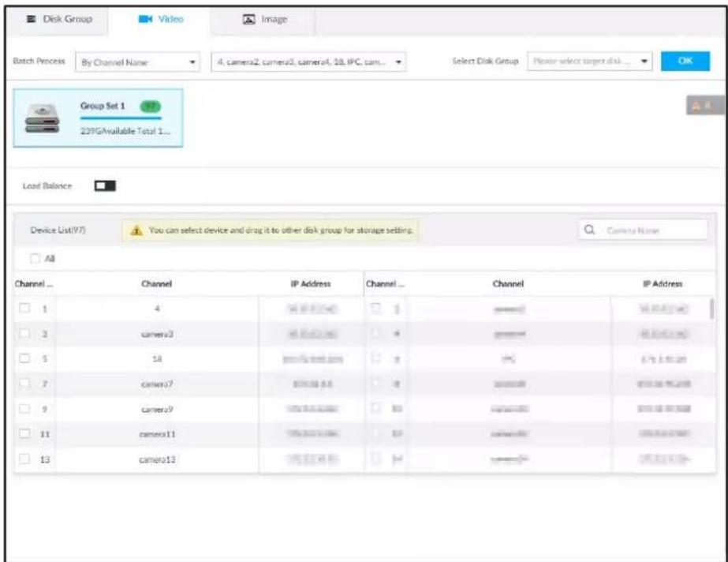Image resolution: width=728 pixels, height=562 pixels.
Task: Click the camera13 channel name
Action: point(157,459)
